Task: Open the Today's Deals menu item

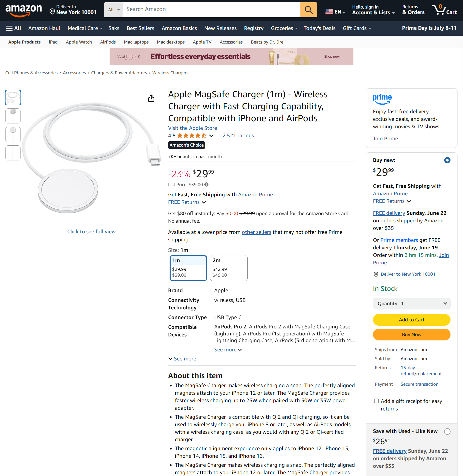Action: tap(319, 28)
